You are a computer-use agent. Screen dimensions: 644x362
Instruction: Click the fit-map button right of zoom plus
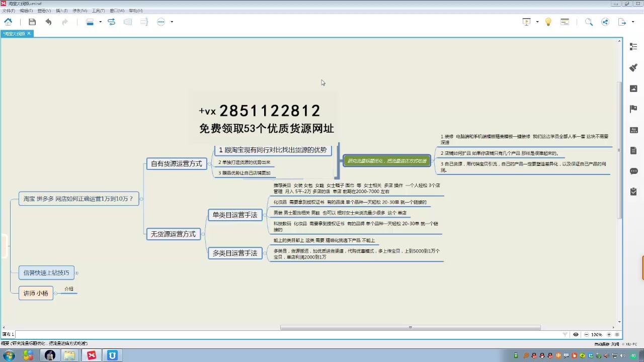617,334
